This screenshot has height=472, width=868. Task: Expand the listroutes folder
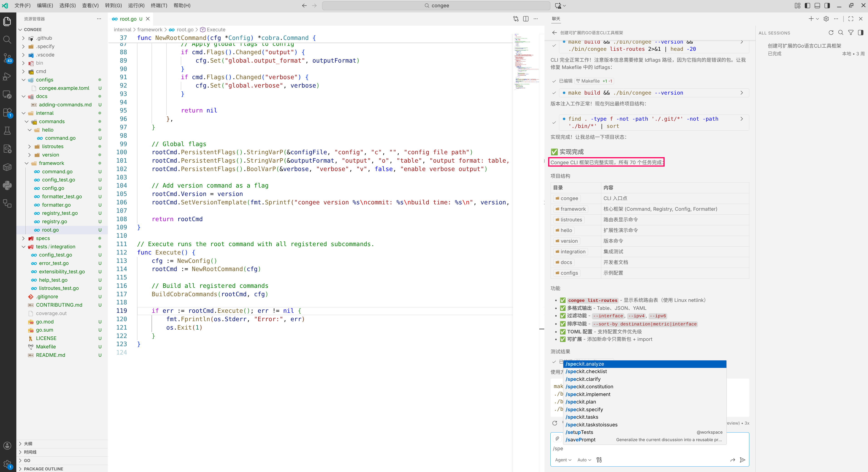click(x=53, y=146)
